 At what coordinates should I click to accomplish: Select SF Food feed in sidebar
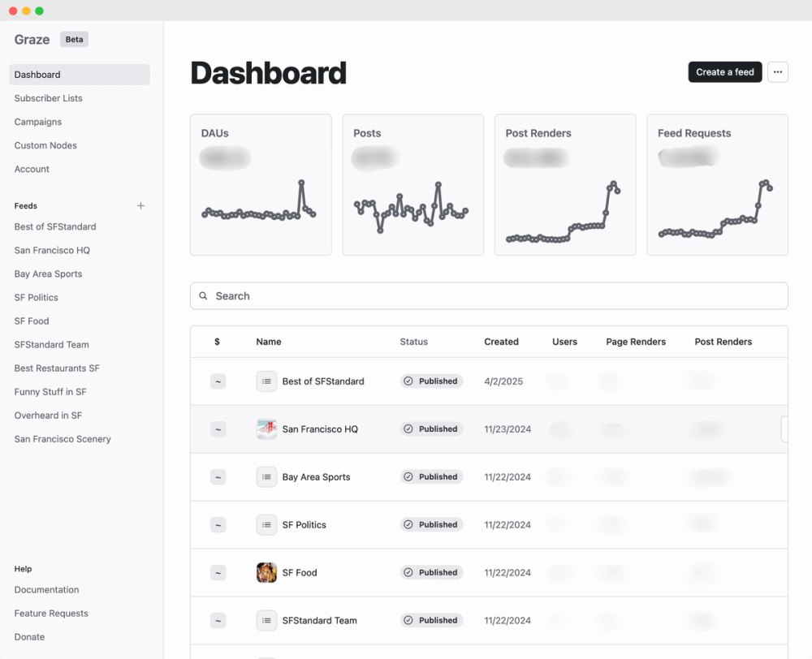coord(32,321)
